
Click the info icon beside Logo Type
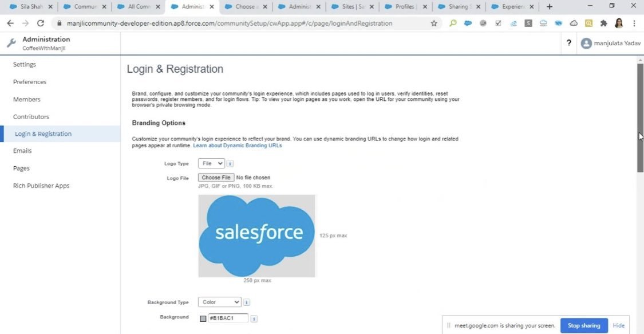(230, 163)
